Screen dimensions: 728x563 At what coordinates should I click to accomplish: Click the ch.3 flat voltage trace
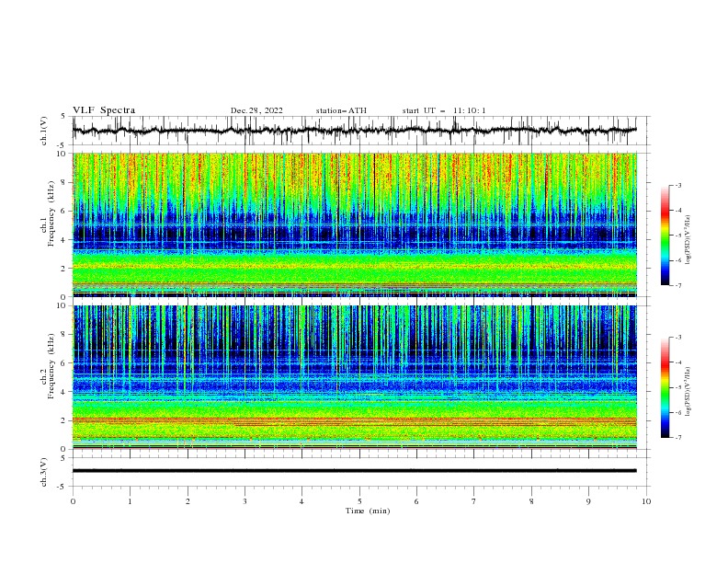point(355,471)
